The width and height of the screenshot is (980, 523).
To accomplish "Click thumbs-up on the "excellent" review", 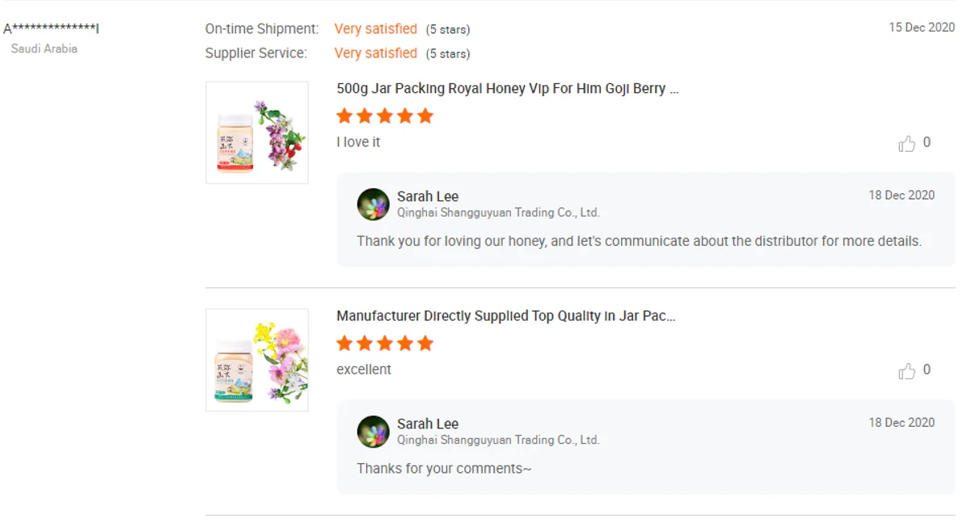I will coord(906,371).
